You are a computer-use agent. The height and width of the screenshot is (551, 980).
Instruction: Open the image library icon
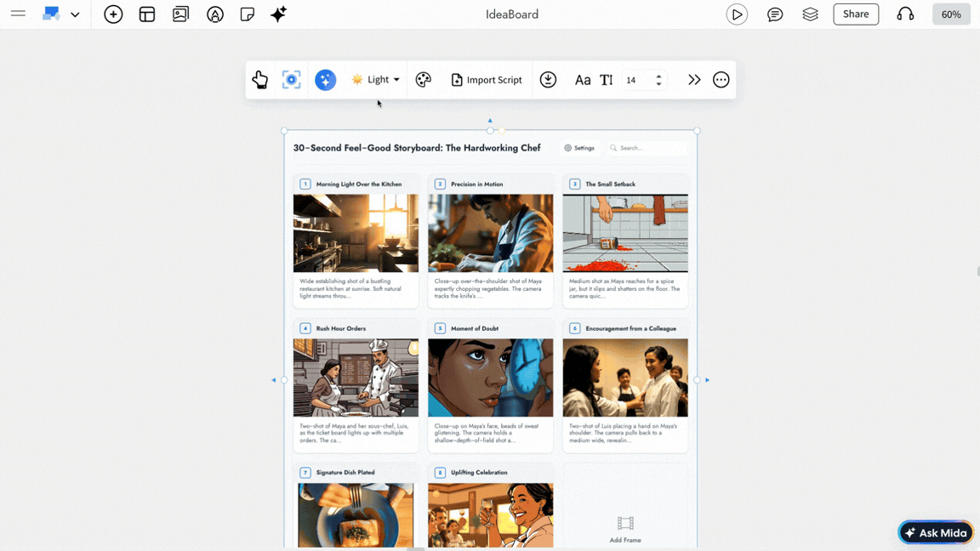point(180,14)
